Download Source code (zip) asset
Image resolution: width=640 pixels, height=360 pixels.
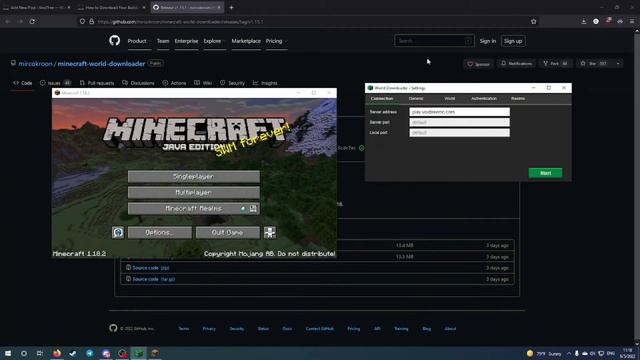coord(151,268)
